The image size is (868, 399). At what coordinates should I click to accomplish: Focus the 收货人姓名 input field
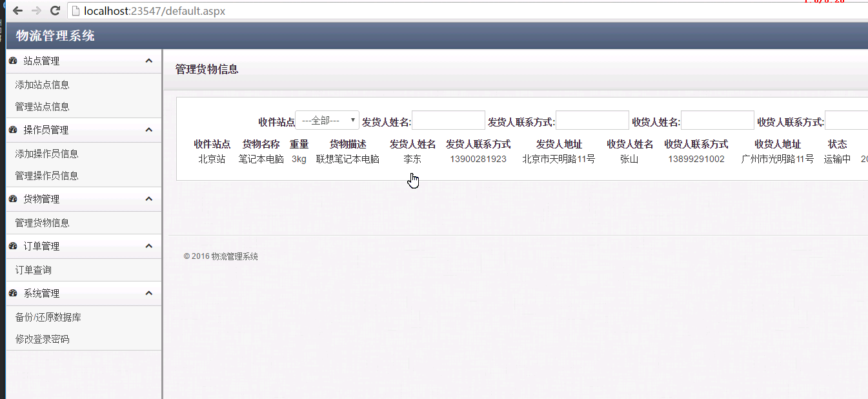point(718,120)
